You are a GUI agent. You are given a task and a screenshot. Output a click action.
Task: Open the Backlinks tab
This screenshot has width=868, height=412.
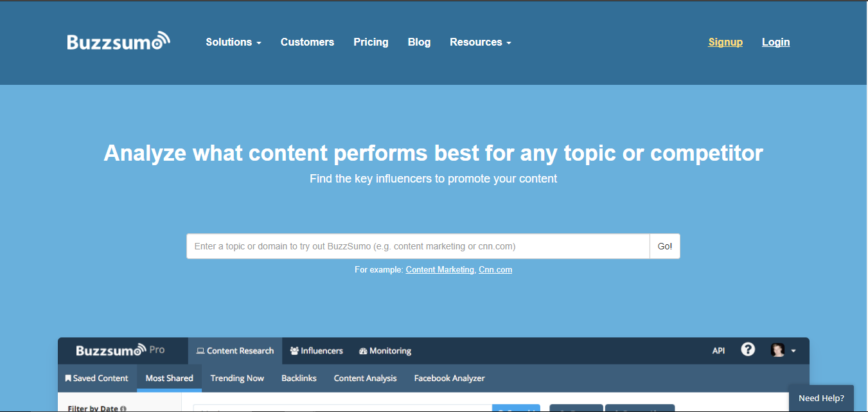coord(299,379)
